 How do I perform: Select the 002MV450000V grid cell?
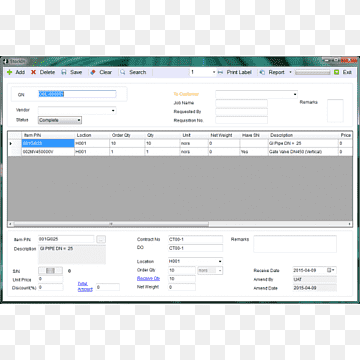pyautogui.click(x=48, y=152)
